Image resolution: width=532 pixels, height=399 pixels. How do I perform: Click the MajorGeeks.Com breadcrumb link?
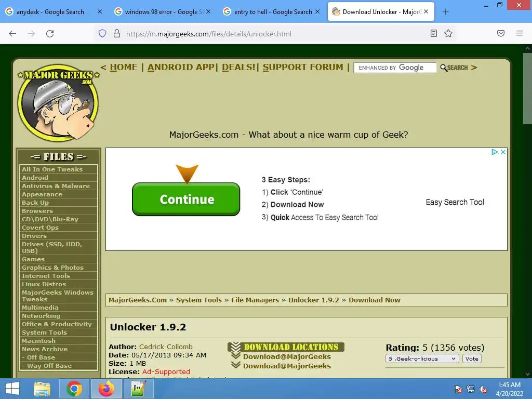tap(137, 300)
